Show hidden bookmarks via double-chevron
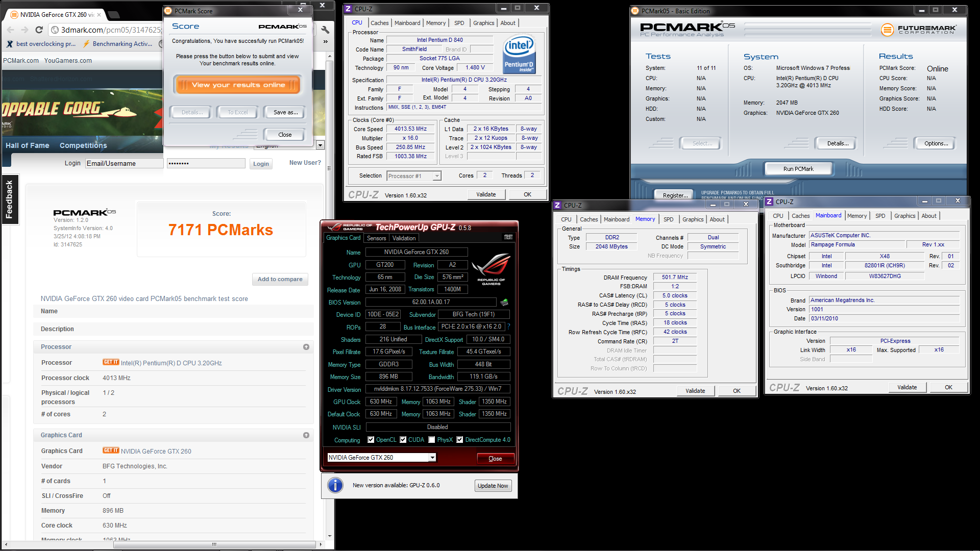980x551 pixels. point(325,42)
